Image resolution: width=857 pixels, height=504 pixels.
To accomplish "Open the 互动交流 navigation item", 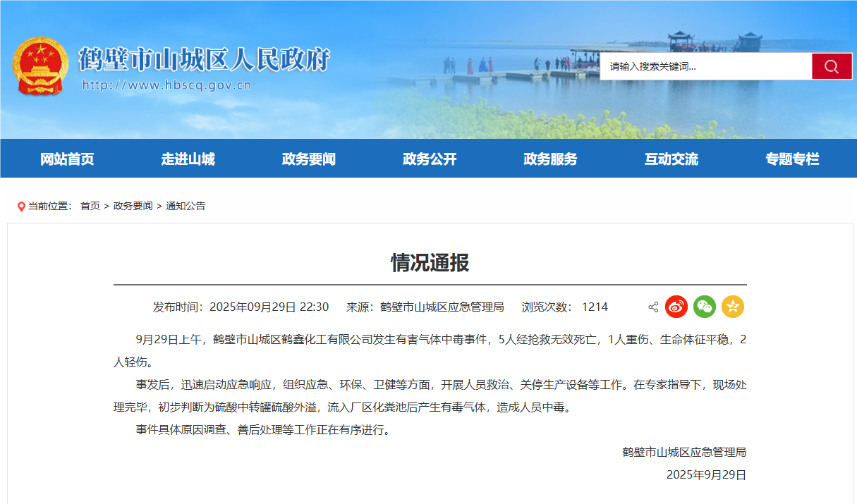I will pos(671,159).
